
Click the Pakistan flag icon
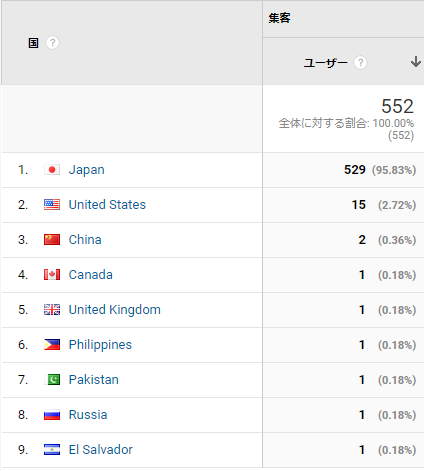coord(52,380)
